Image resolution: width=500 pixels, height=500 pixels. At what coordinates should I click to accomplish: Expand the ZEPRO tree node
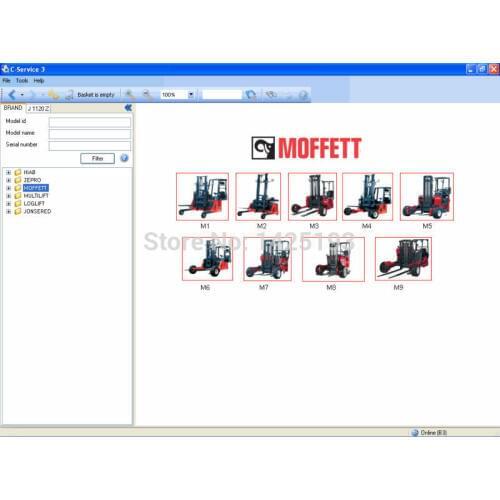9,180
